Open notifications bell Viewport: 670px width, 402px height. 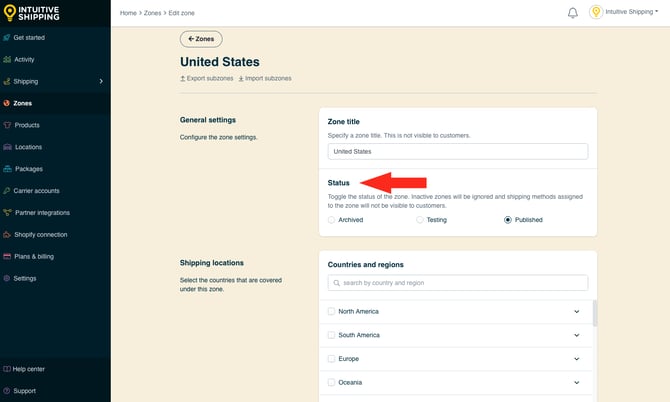(573, 13)
